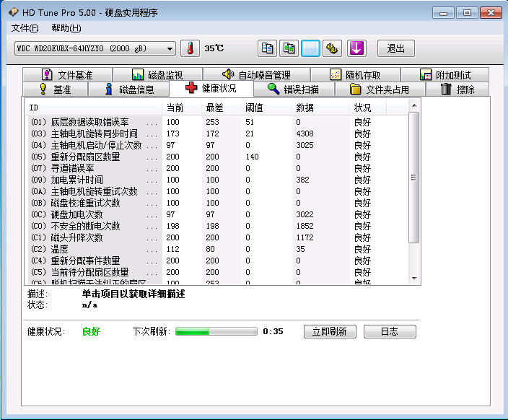Switch to the 文件夹占用 tab
The image size is (508, 420).
point(380,89)
